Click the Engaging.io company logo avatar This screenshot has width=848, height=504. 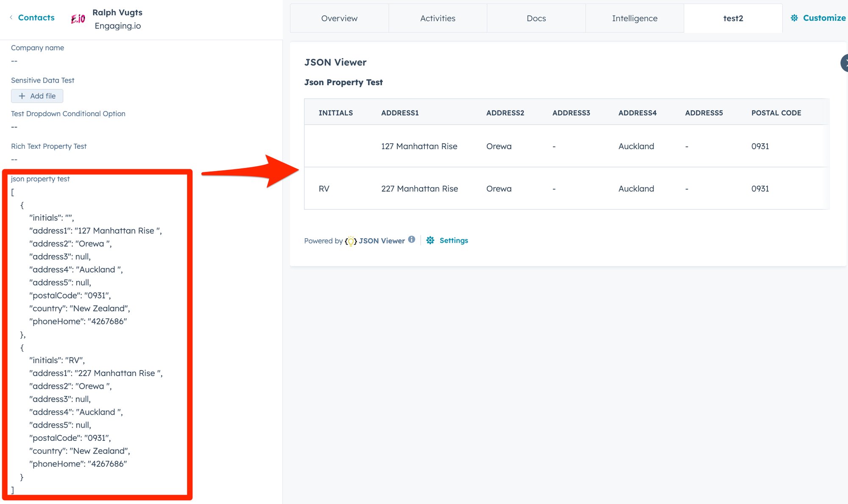[78, 19]
